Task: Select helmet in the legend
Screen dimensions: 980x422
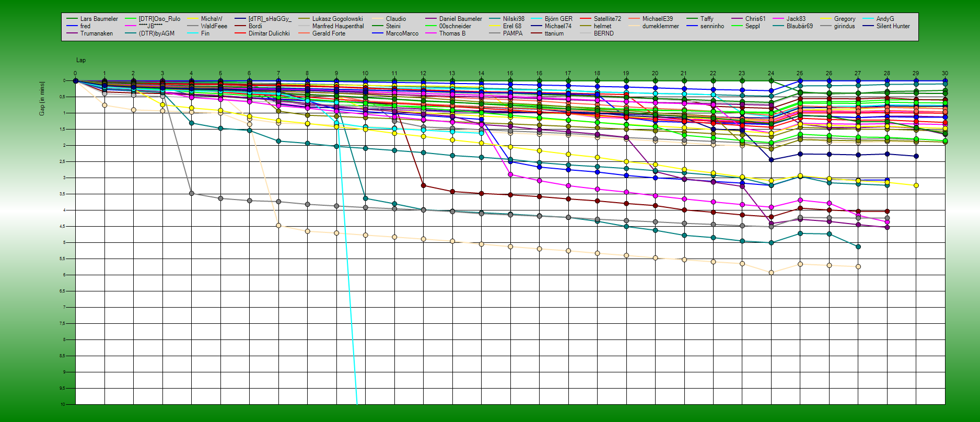Action: point(602,26)
